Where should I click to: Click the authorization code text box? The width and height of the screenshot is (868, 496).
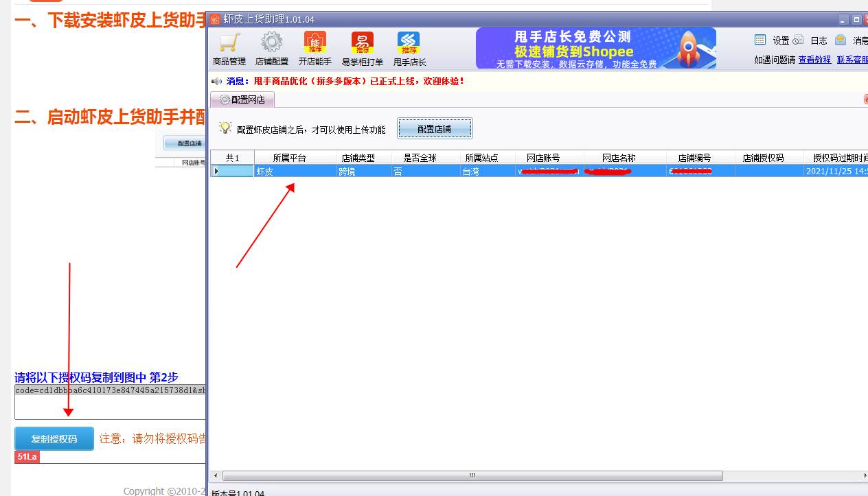point(110,402)
